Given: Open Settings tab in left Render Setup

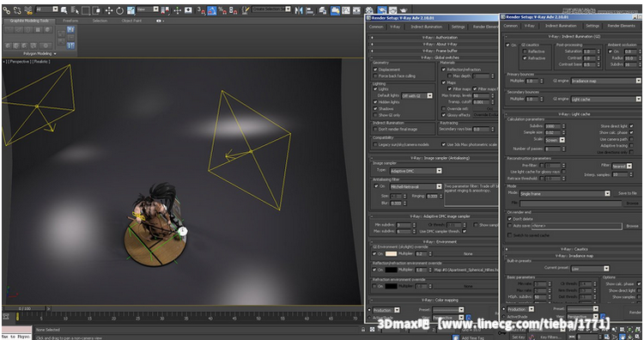Looking at the screenshot, I should [458, 27].
